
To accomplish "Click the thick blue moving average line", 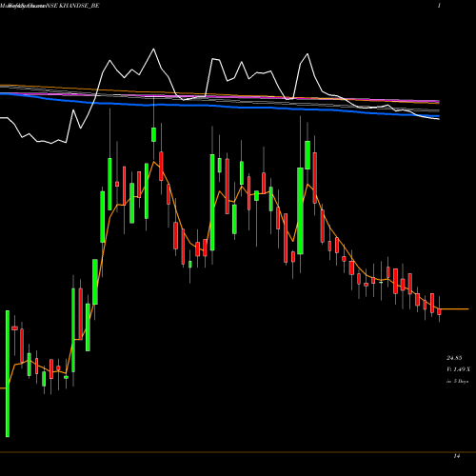I will [220, 106].
